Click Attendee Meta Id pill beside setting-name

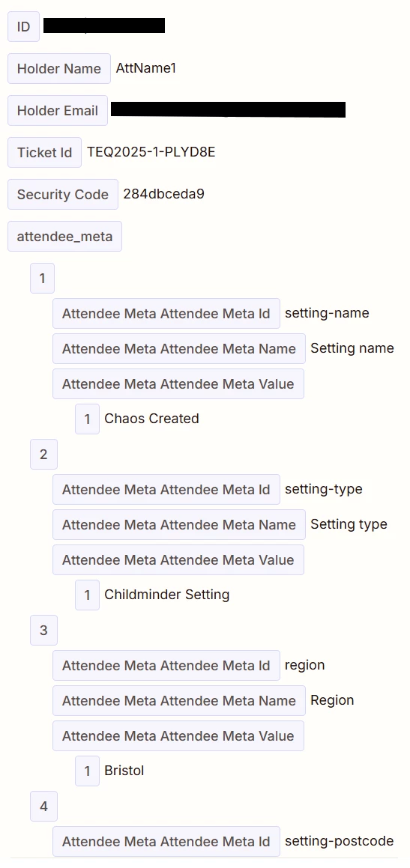[166, 313]
